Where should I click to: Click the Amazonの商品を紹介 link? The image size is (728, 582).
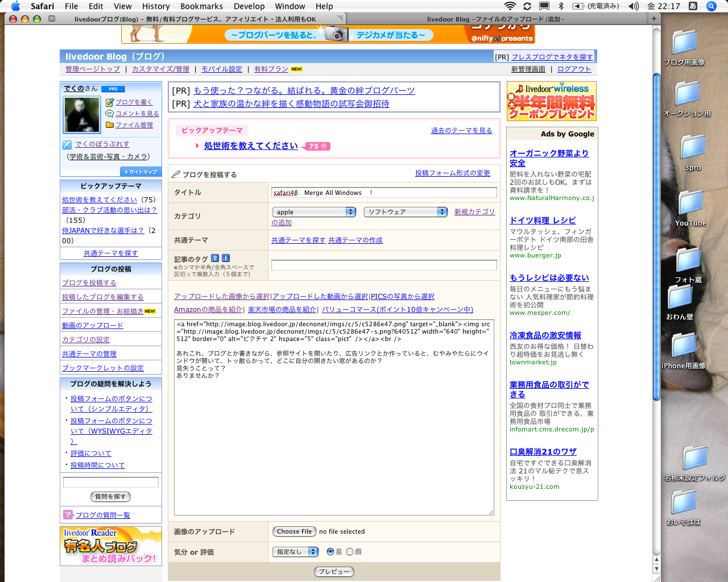tap(208, 310)
